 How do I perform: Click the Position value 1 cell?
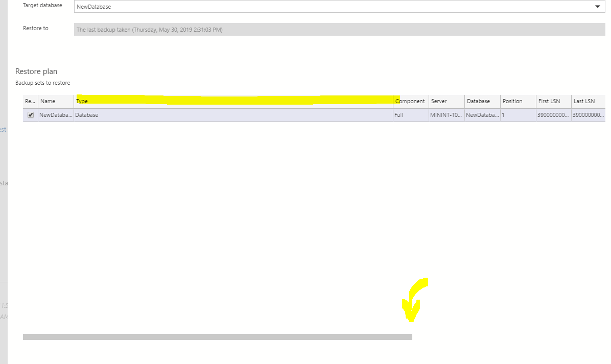pos(504,115)
